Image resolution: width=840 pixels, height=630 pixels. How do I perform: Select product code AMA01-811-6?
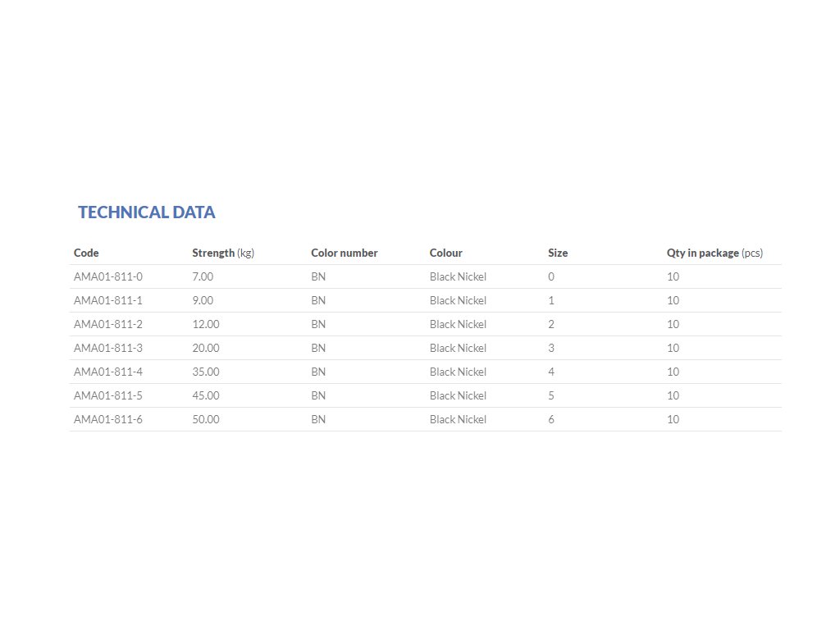tap(108, 419)
